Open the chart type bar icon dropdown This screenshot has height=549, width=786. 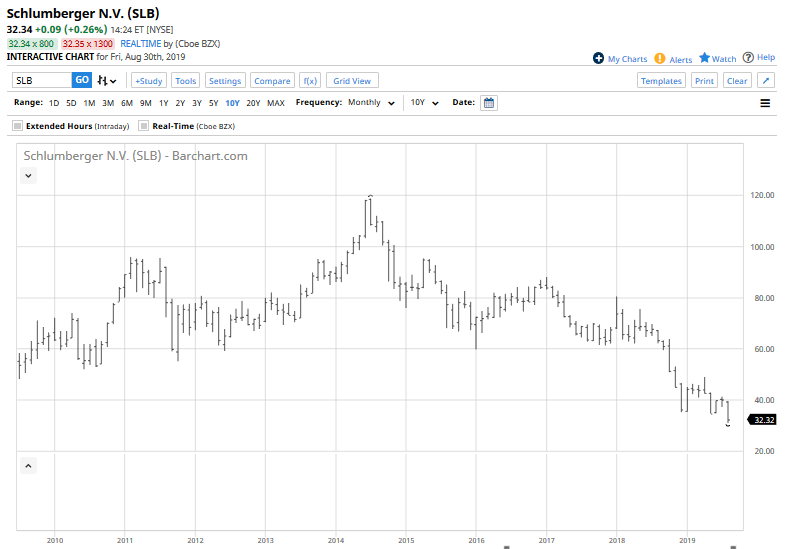pos(107,80)
